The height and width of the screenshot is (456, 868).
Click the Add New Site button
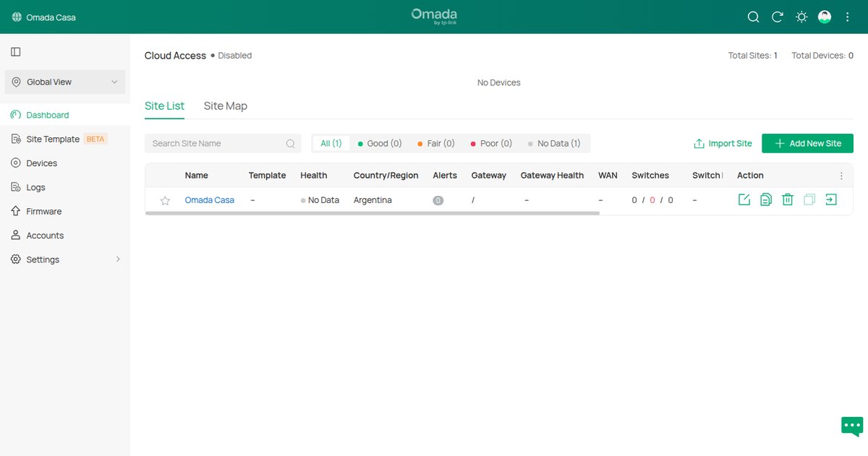tap(807, 143)
